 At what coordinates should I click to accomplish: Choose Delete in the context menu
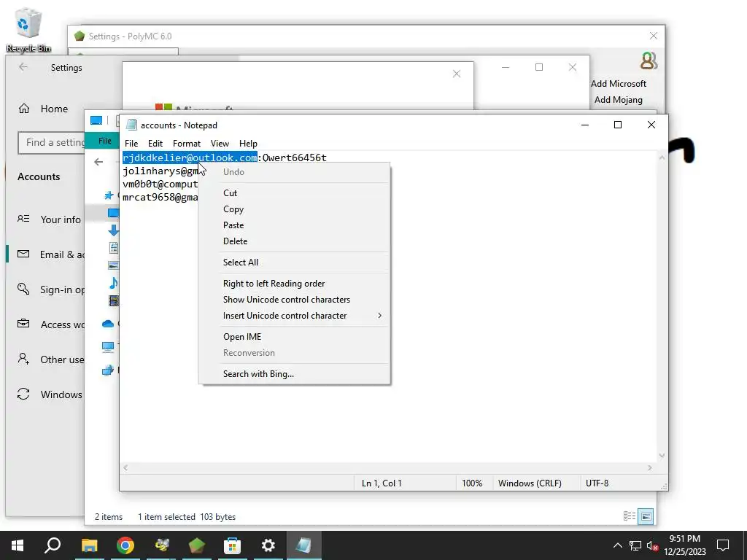point(235,241)
